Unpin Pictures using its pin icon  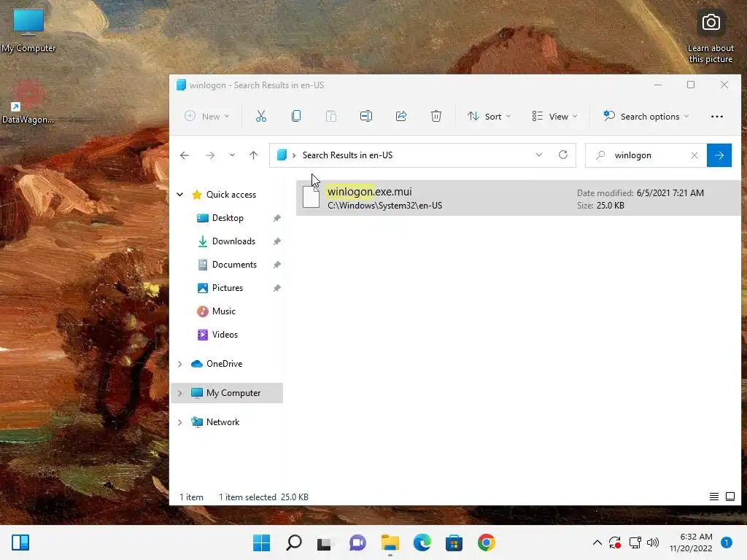coord(276,288)
